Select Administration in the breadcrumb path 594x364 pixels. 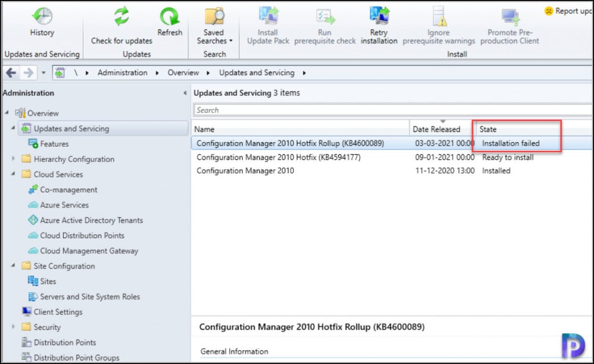pos(122,72)
